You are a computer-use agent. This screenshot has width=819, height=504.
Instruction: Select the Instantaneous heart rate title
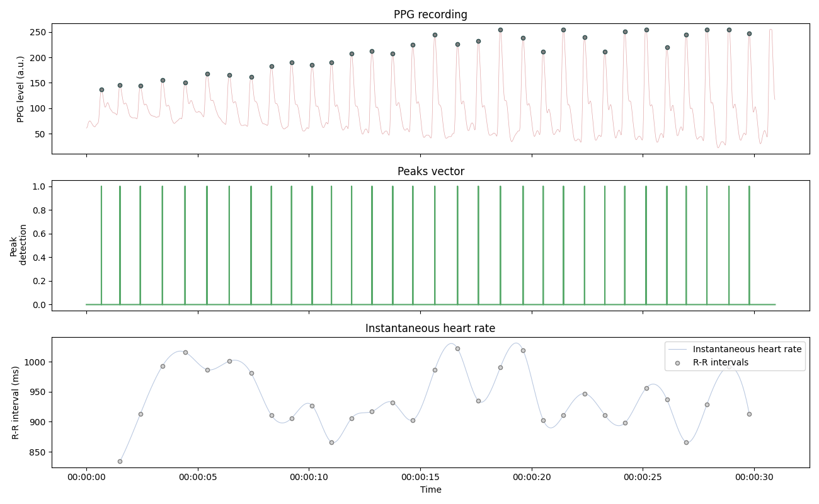pos(430,326)
